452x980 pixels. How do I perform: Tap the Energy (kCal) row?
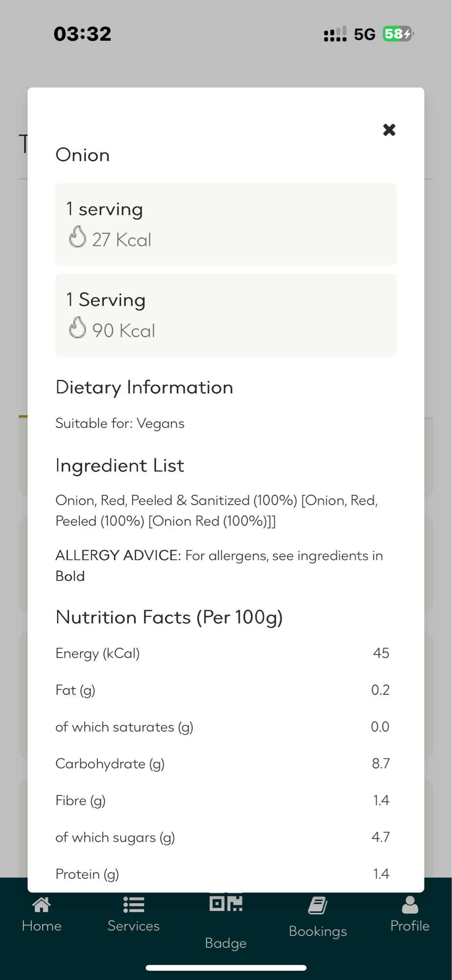pyautogui.click(x=222, y=653)
